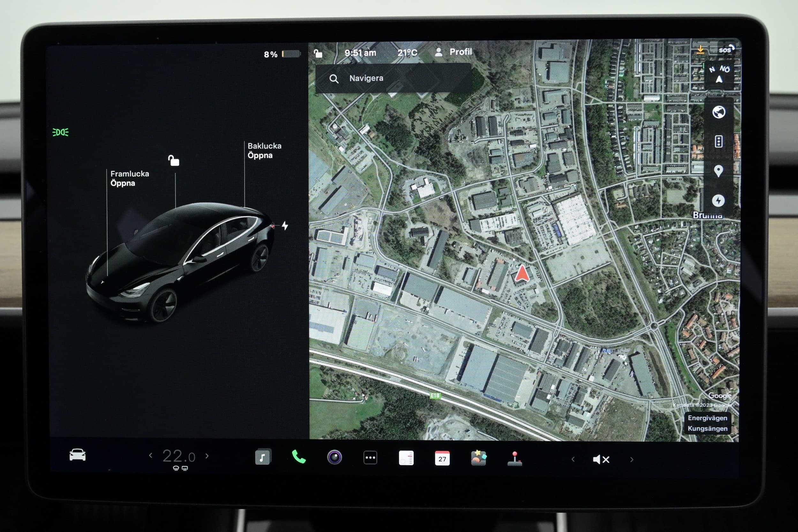Open the software download arrow icon
The image size is (798, 532).
coord(700,49)
